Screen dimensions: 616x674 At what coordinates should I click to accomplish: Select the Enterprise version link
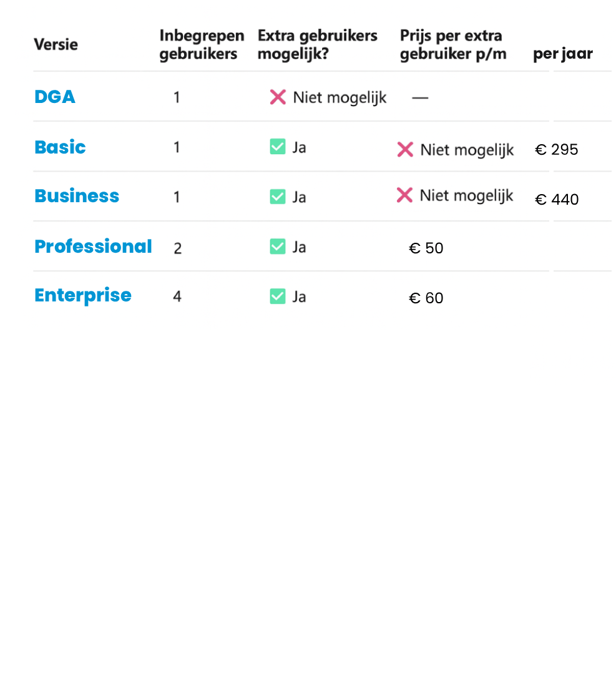pyautogui.click(x=83, y=295)
